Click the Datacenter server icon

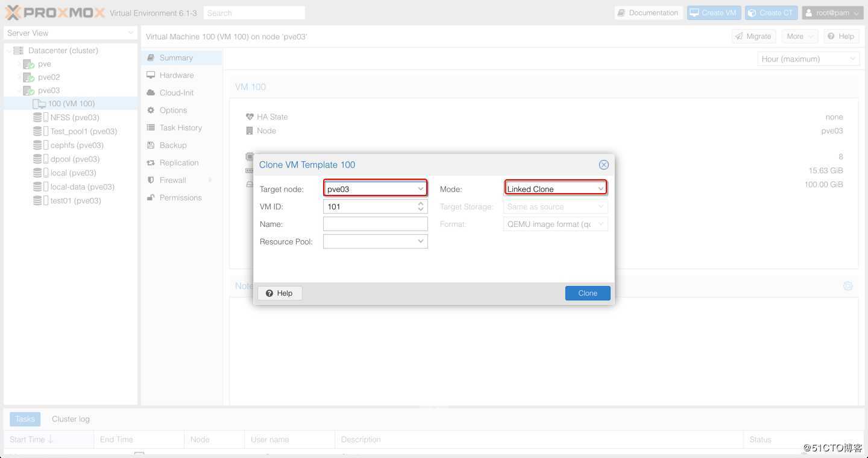coord(18,51)
